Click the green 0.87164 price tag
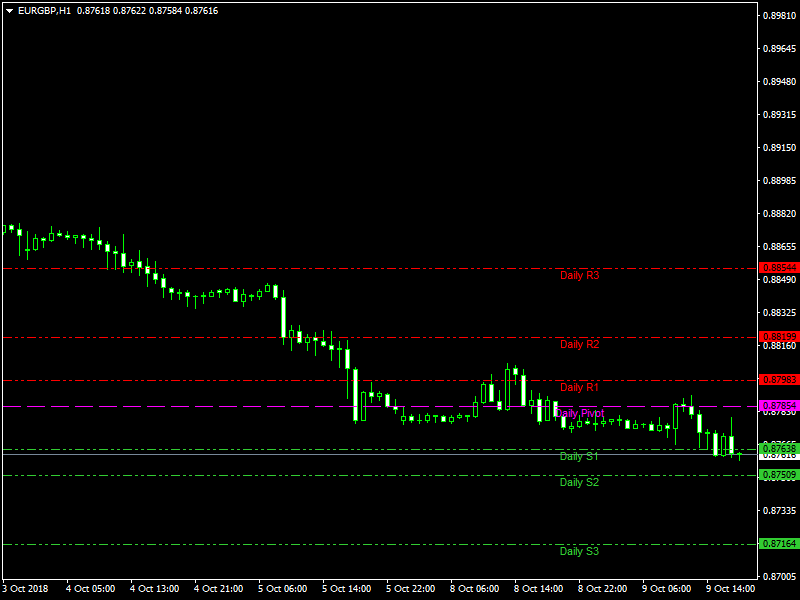800x600 pixels. click(780, 544)
